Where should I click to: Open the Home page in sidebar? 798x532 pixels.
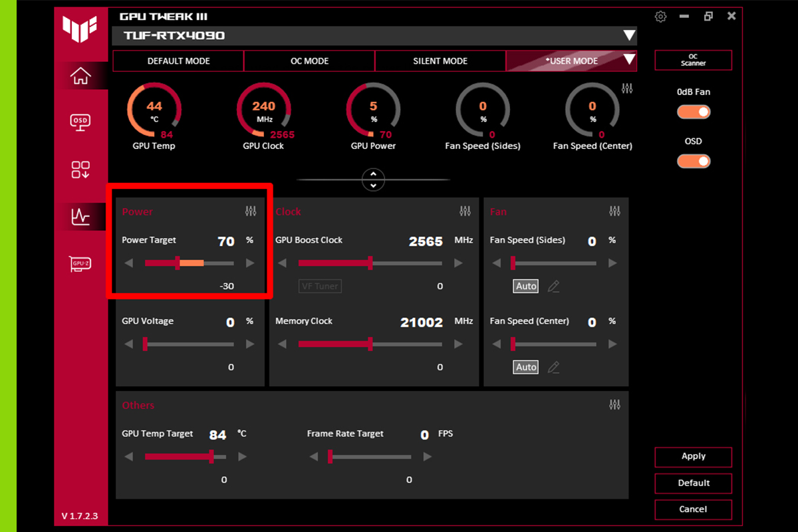coord(80,76)
